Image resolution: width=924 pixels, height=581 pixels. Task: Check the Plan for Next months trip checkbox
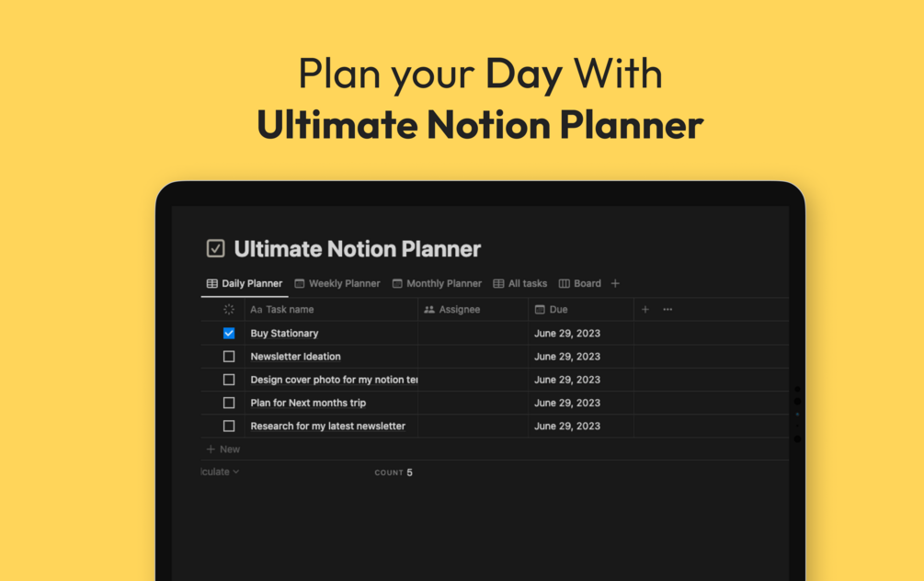[x=229, y=403]
